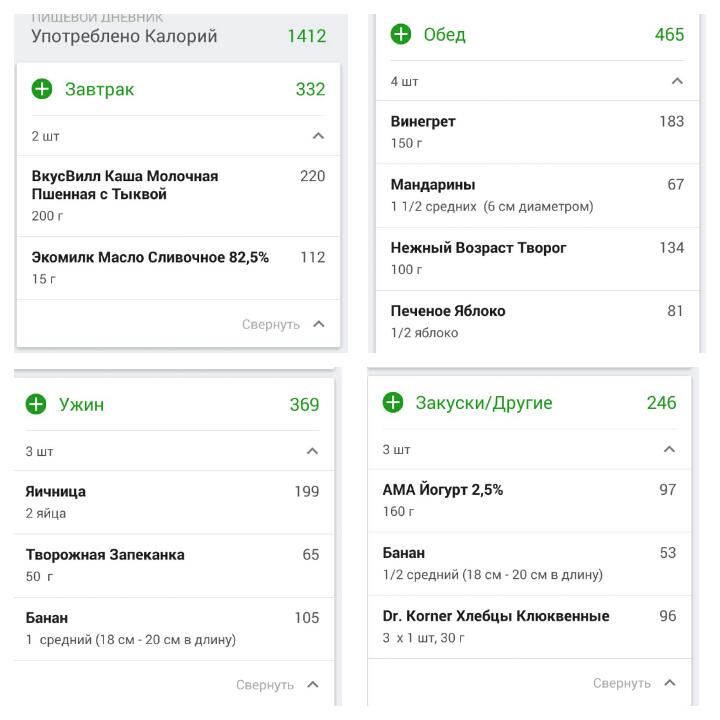Collapse Завтрак list via 2 шт chevron
The width and height of the screenshot is (720, 720).
[318, 136]
